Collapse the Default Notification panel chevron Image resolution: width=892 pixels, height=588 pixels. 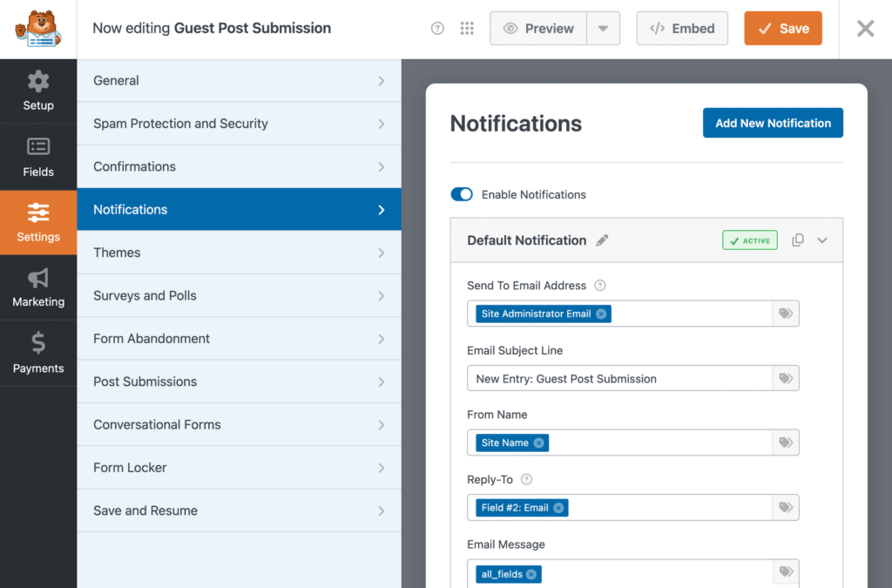click(822, 240)
